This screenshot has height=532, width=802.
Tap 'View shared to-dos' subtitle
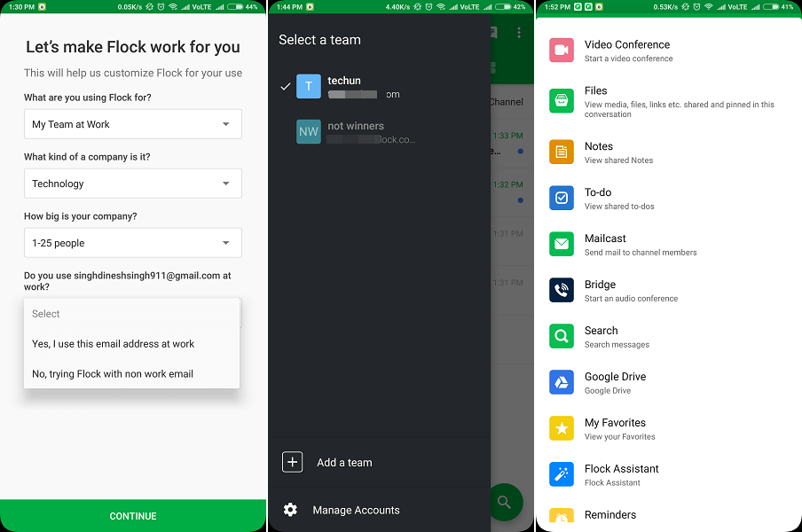pyautogui.click(x=619, y=207)
